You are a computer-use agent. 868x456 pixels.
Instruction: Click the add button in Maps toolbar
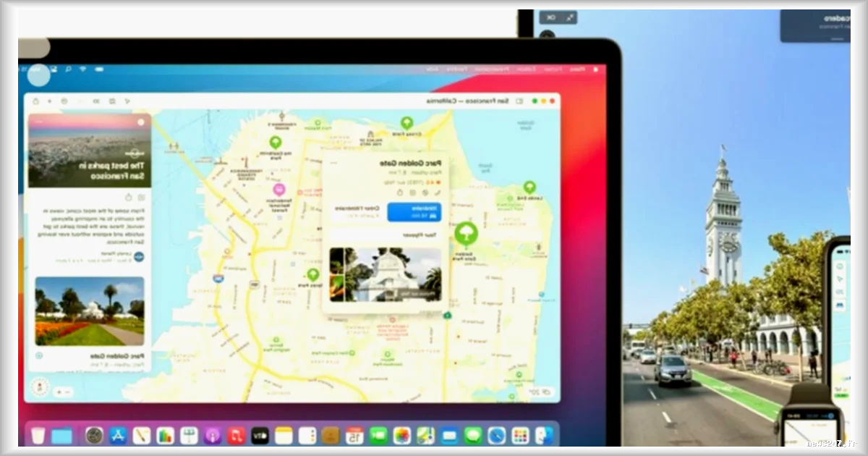pyautogui.click(x=50, y=101)
